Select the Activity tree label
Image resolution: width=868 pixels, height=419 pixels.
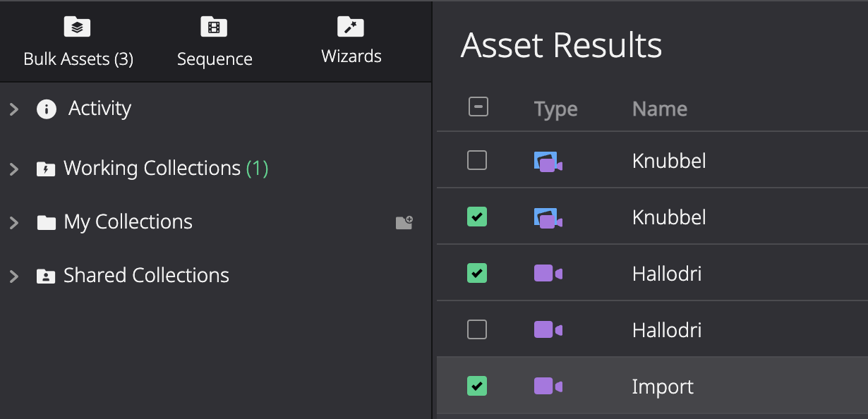click(x=100, y=109)
